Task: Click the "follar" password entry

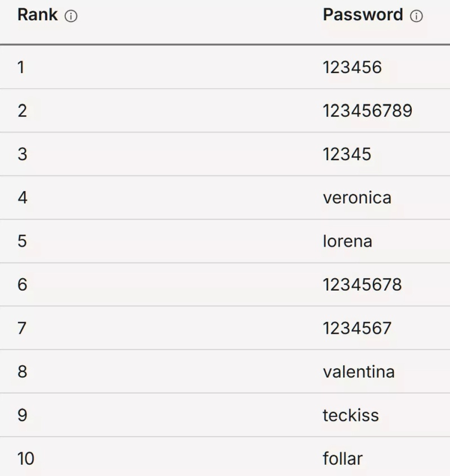Action: [343, 459]
